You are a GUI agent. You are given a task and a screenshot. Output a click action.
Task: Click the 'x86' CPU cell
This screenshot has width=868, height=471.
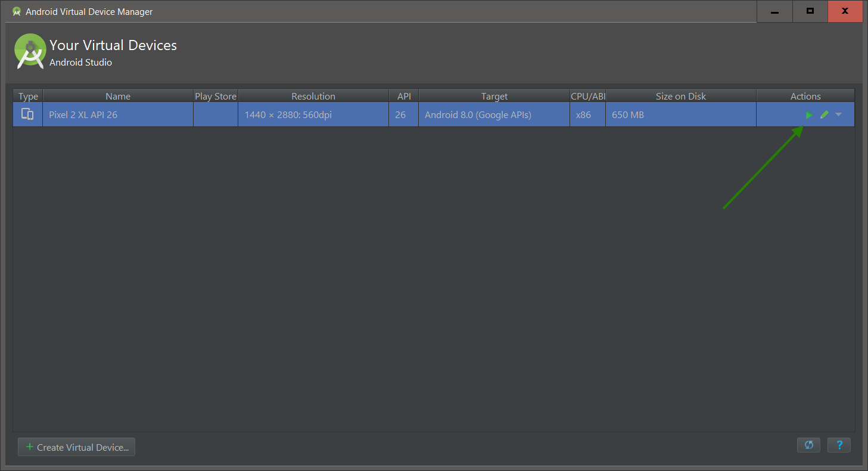[588, 114]
